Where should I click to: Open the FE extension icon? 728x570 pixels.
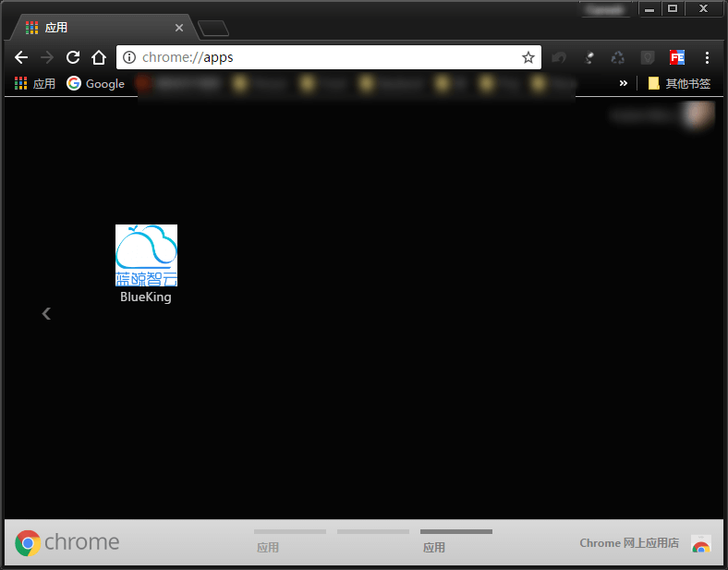tap(677, 57)
